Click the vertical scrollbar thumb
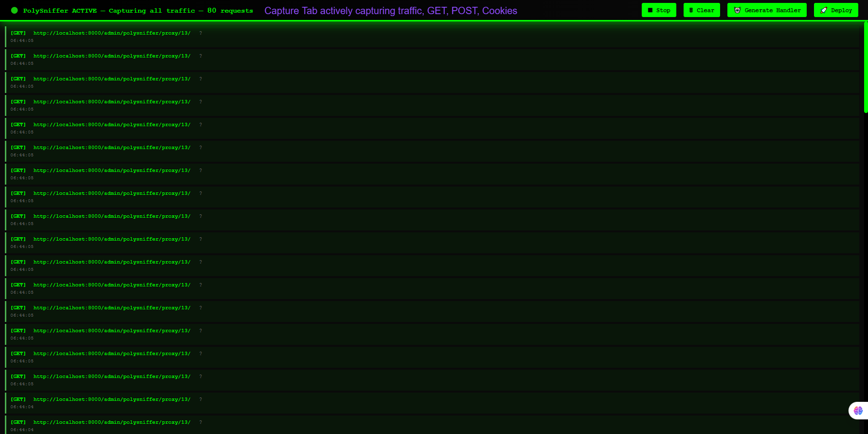Image resolution: width=868 pixels, height=434 pixels. point(866,68)
